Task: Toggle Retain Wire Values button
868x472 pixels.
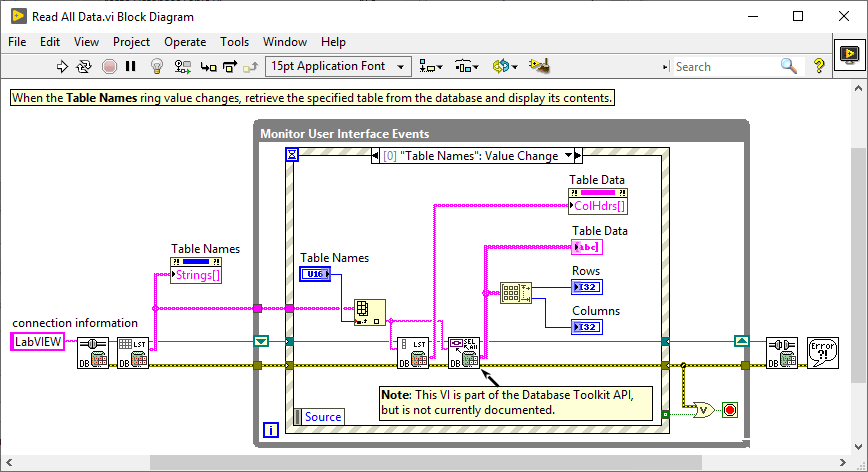Action: click(x=182, y=66)
